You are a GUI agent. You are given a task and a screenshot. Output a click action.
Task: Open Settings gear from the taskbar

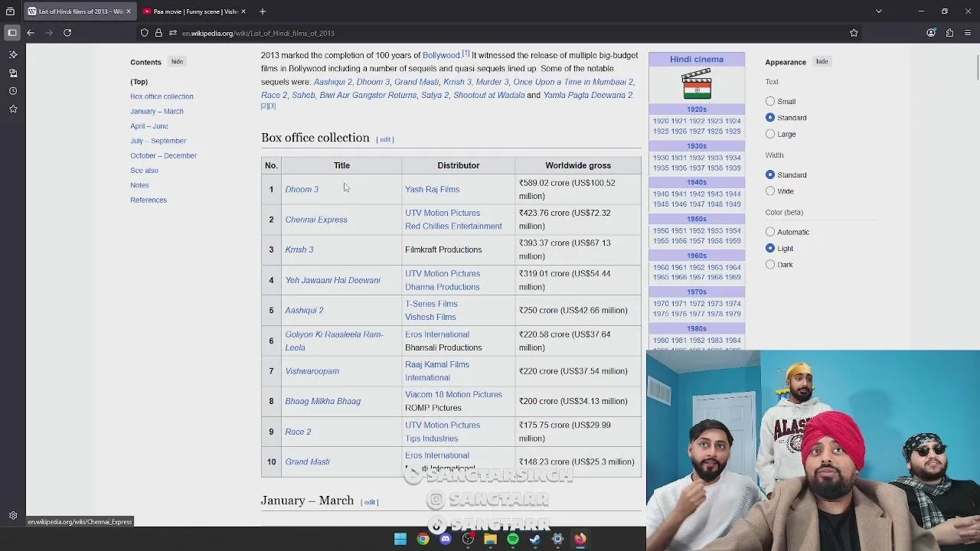pos(557,540)
